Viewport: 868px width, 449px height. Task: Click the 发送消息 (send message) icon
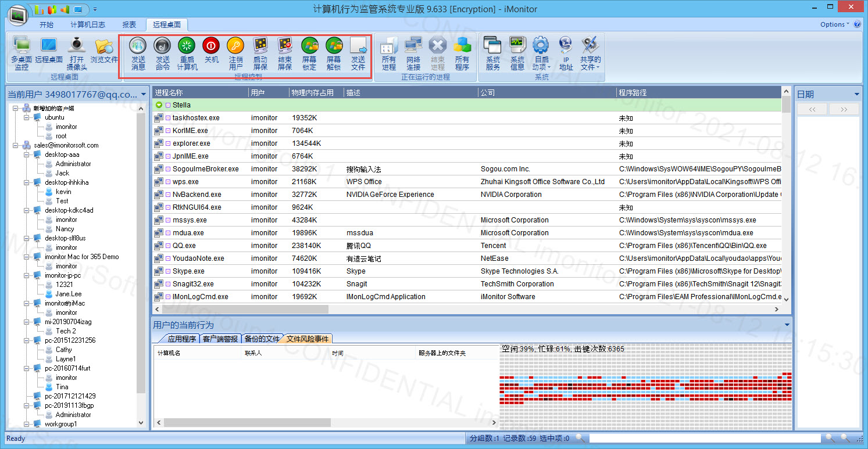coord(138,46)
